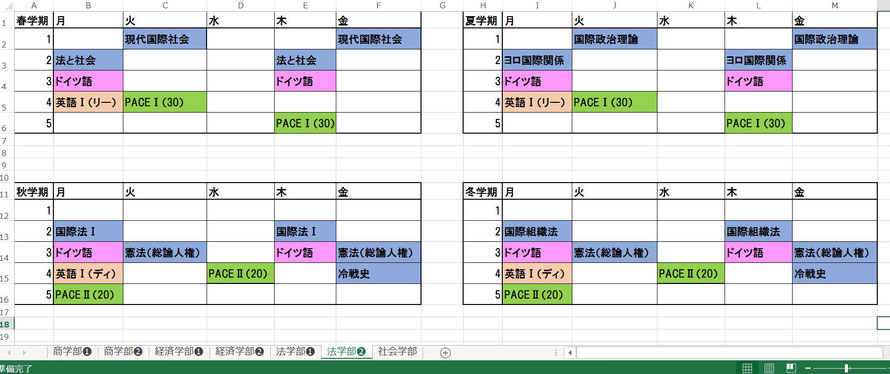Open the 法学部❶ sheet tab
The image size is (890, 374).
tap(295, 352)
